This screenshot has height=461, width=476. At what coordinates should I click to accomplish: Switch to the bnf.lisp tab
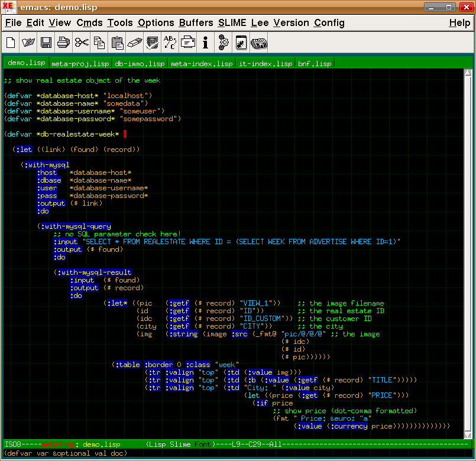click(x=315, y=63)
